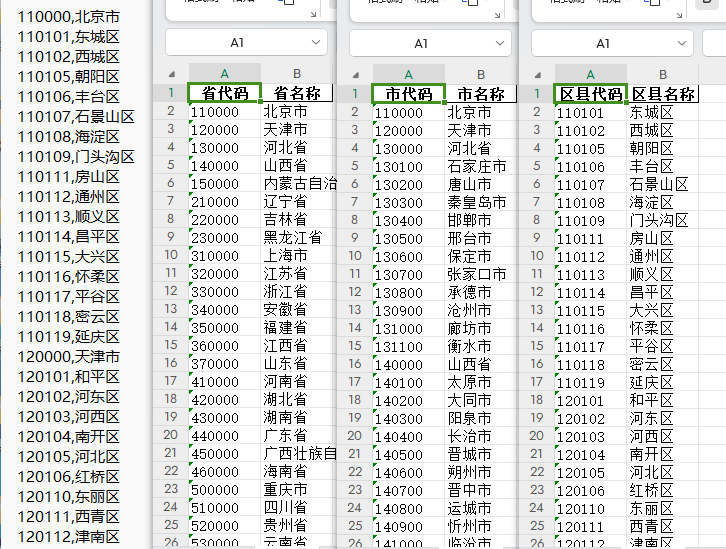Click the A1 name box in city sheet
Screen dimensions: 726x549
430,44
